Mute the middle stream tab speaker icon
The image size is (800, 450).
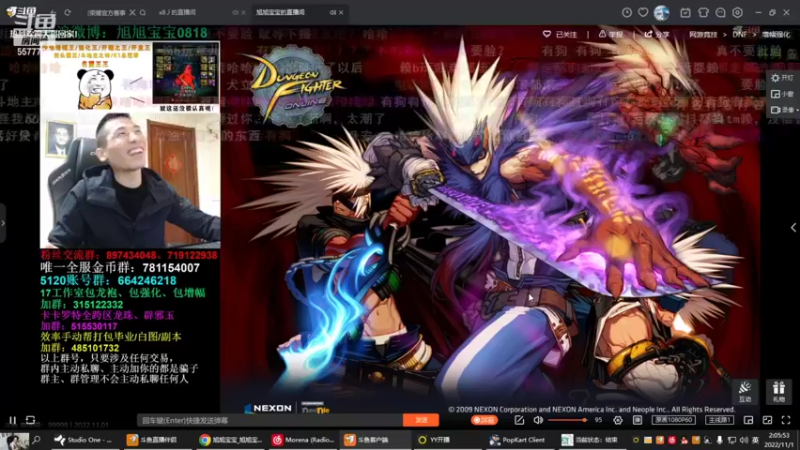click(235, 12)
